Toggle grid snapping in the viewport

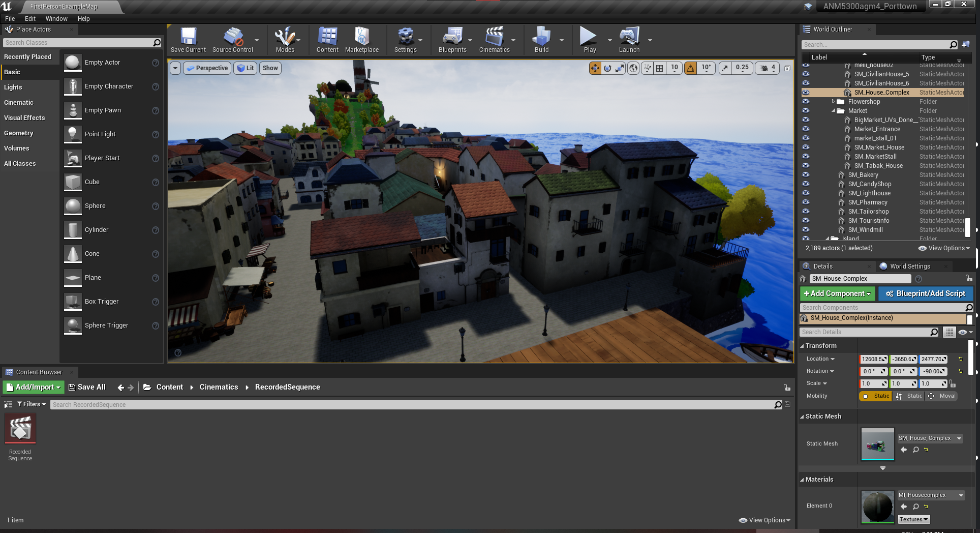pos(660,68)
